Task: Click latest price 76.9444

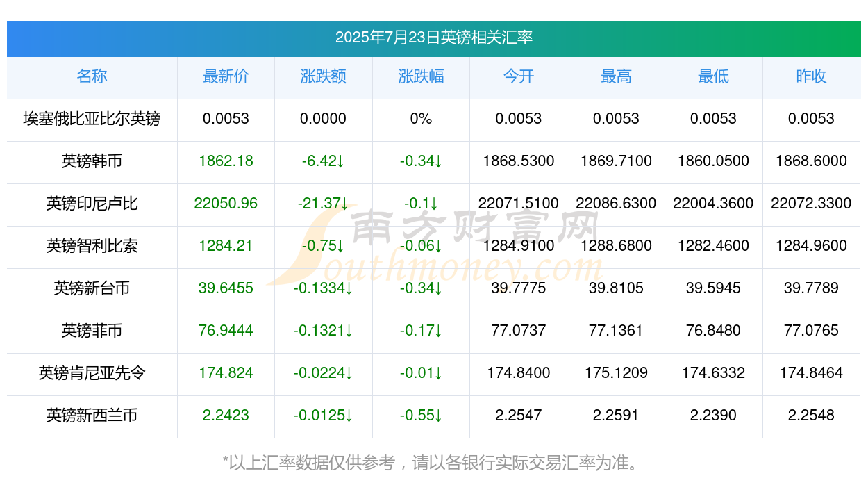Action: point(226,331)
